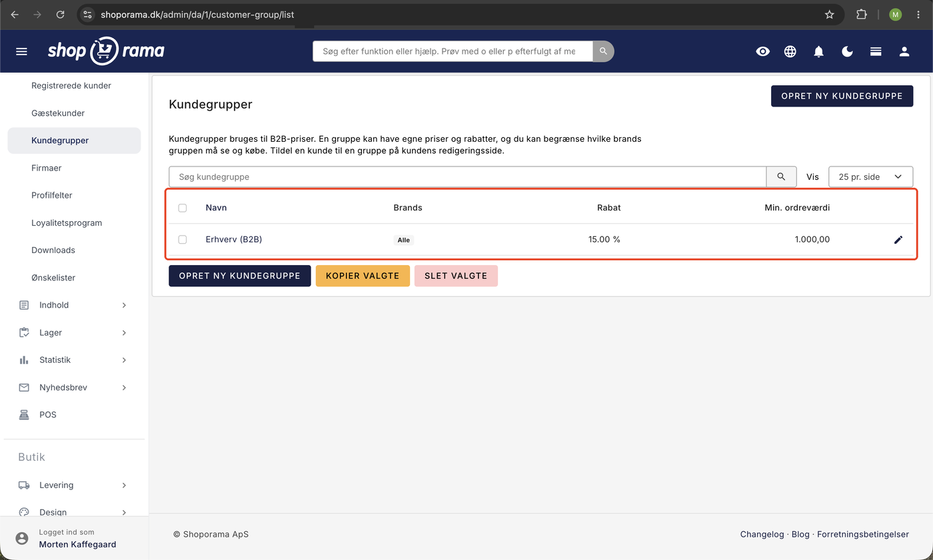This screenshot has height=560, width=933.
Task: Open the hamburger navigation menu
Action: tap(21, 51)
